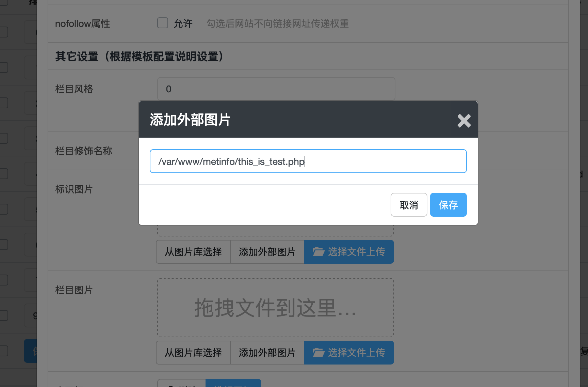Click the 标识图片 label
This screenshot has width=588, height=387.
pyautogui.click(x=74, y=189)
